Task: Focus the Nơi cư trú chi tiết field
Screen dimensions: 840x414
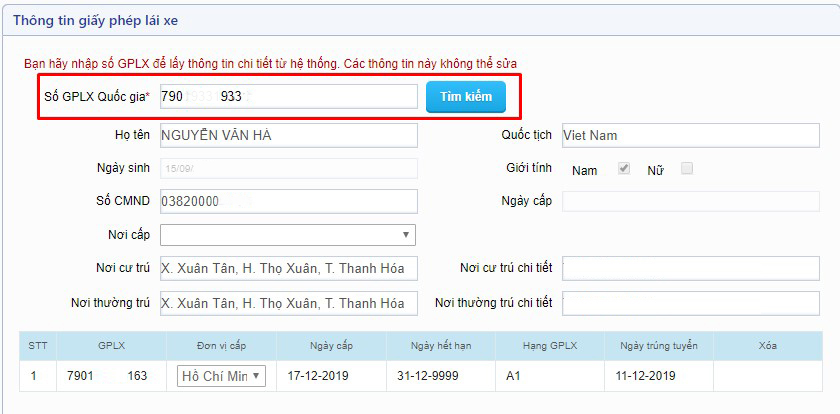Action: (689, 268)
